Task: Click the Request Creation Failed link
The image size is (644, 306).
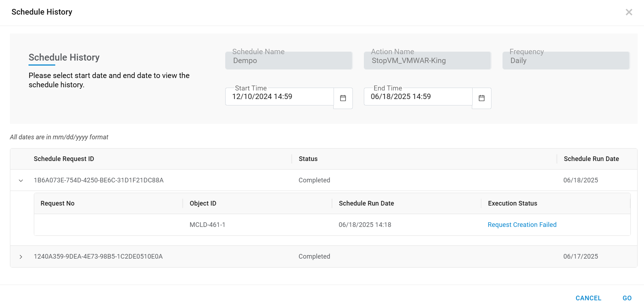Action: [x=522, y=225]
